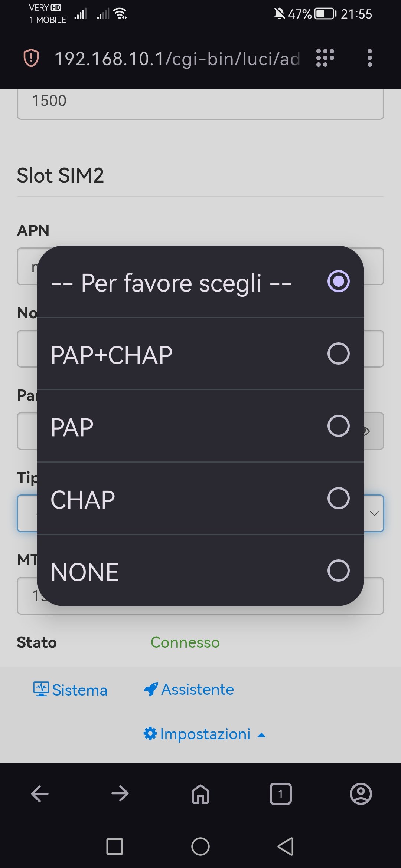Open the Sistema menu

click(x=71, y=690)
